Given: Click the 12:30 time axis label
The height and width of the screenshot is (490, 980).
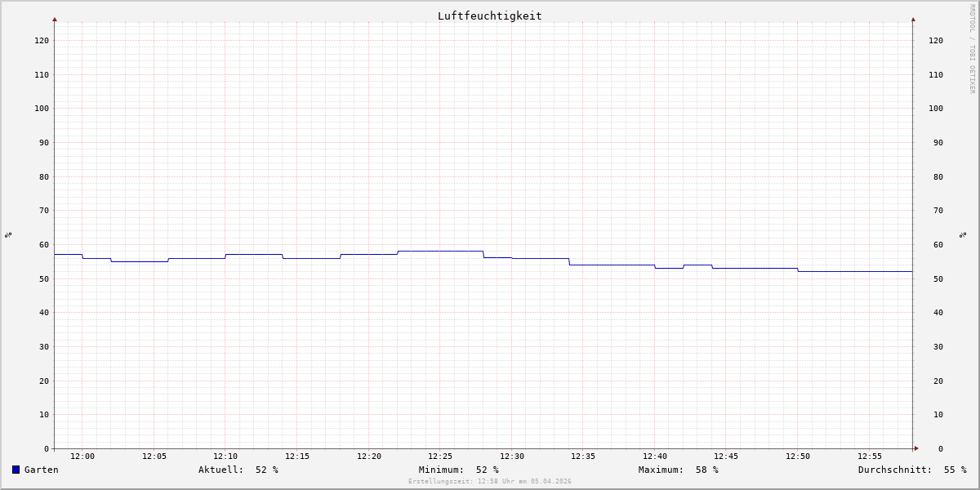Looking at the screenshot, I should [x=512, y=457].
